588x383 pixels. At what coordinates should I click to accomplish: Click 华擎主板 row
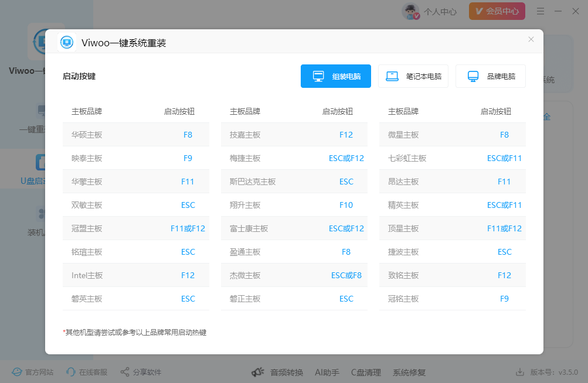pyautogui.click(x=136, y=182)
